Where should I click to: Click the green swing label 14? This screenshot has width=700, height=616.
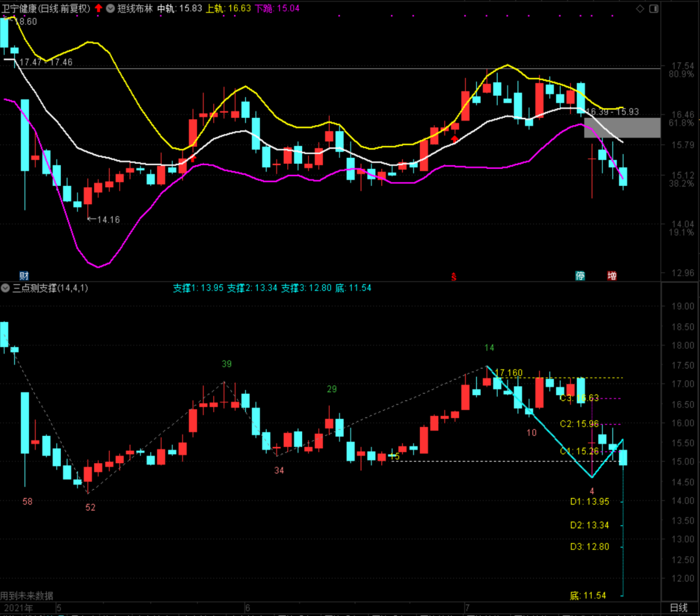point(489,348)
